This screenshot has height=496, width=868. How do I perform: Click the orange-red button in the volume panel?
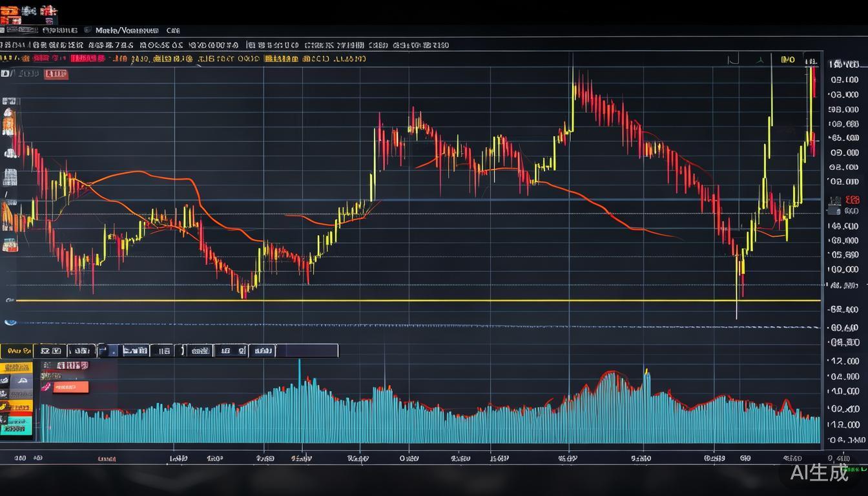(70, 387)
